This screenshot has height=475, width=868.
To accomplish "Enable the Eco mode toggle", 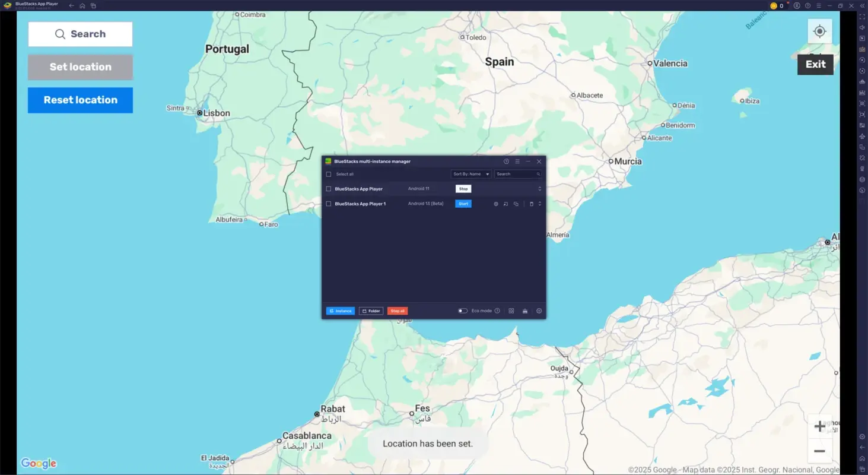I will (462, 311).
